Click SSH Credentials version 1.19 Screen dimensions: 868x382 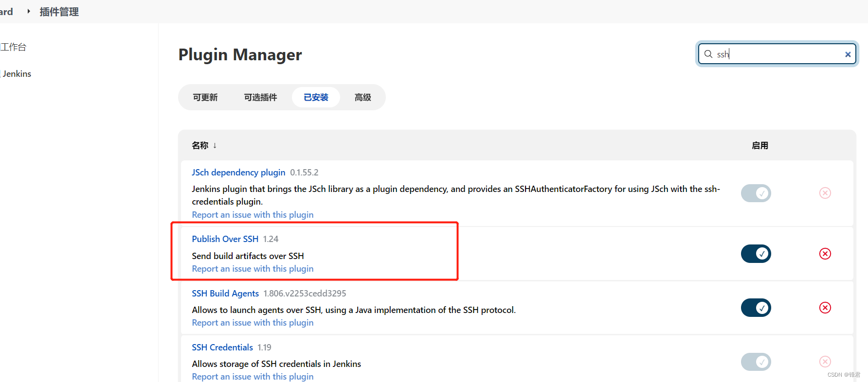[x=264, y=347]
